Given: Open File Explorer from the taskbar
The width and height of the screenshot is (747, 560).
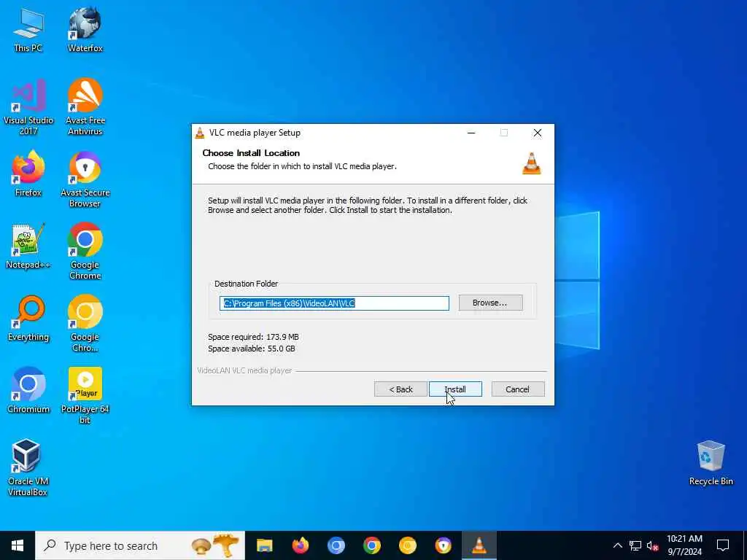Looking at the screenshot, I should [x=264, y=545].
